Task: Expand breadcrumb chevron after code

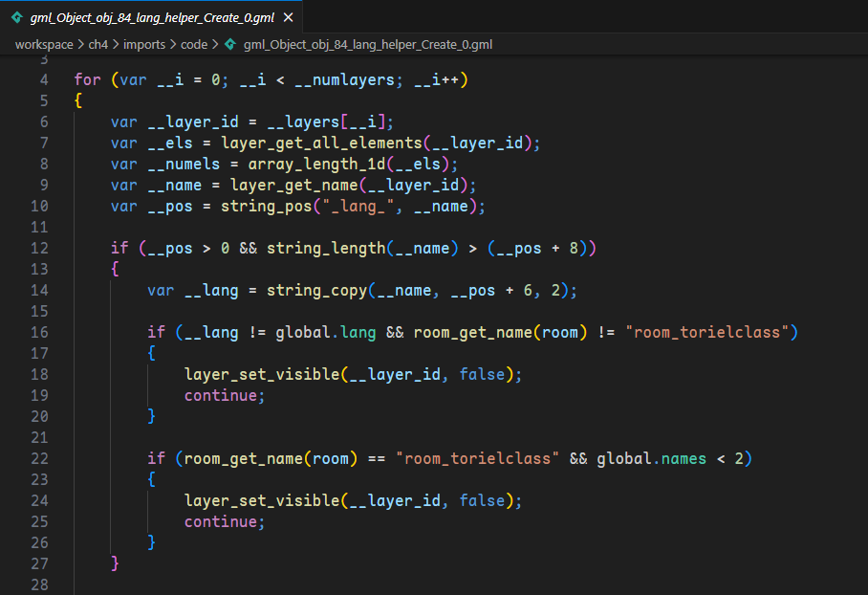Action: (x=215, y=44)
